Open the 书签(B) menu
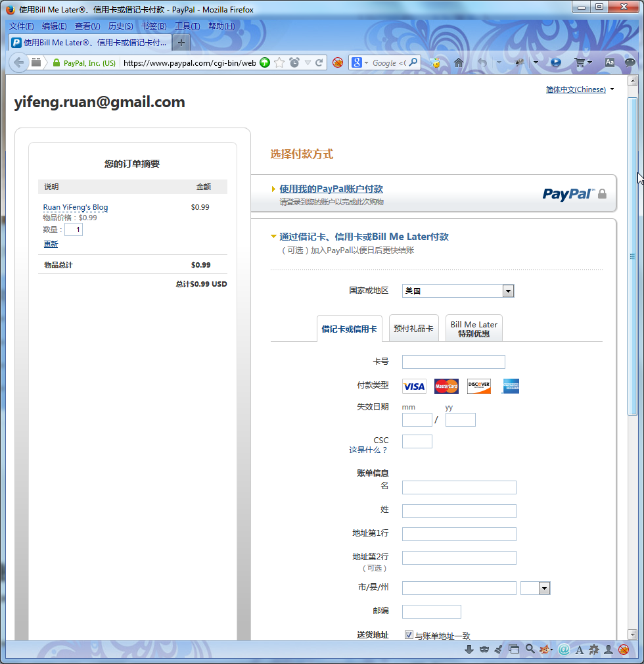This screenshot has height=664, width=644. [x=154, y=26]
